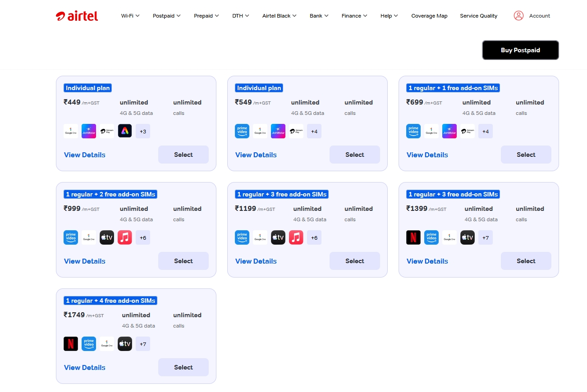This screenshot has width=587, height=392.
Task: Click JioHotstar icon in ₹549 plan
Action: [x=278, y=131]
